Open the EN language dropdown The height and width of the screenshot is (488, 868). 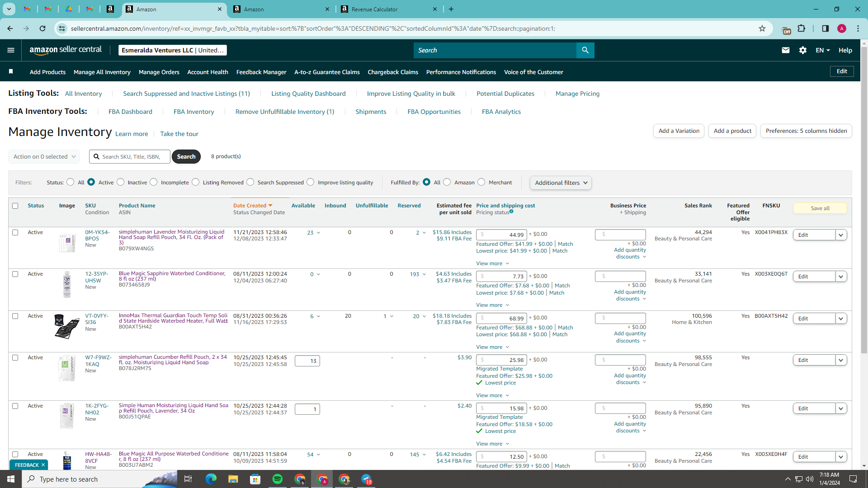point(822,50)
